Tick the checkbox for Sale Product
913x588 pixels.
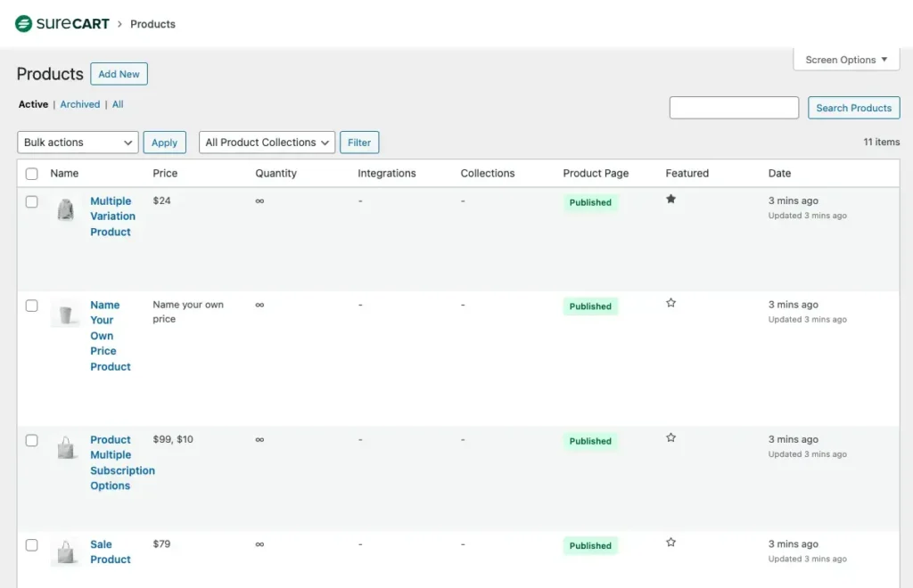(32, 544)
